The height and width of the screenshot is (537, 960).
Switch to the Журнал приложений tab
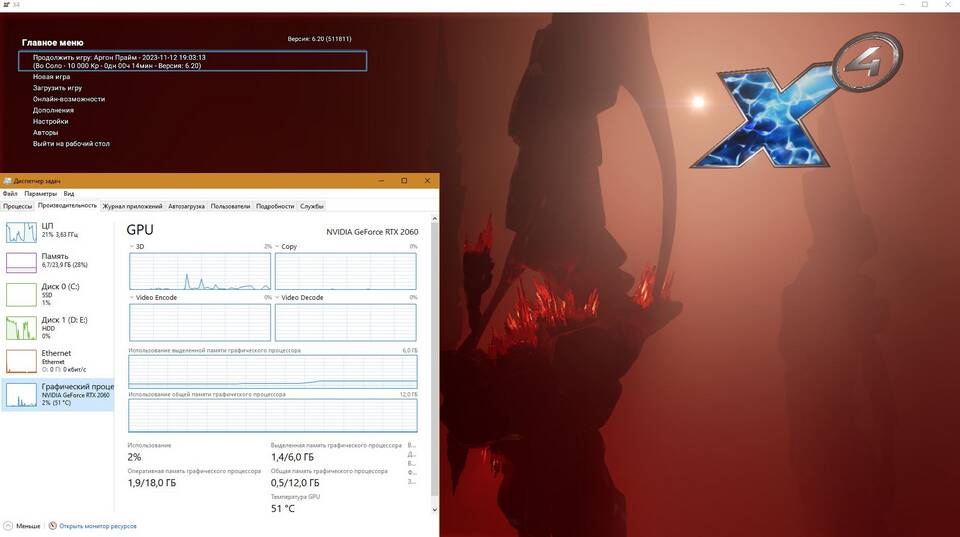click(x=132, y=206)
